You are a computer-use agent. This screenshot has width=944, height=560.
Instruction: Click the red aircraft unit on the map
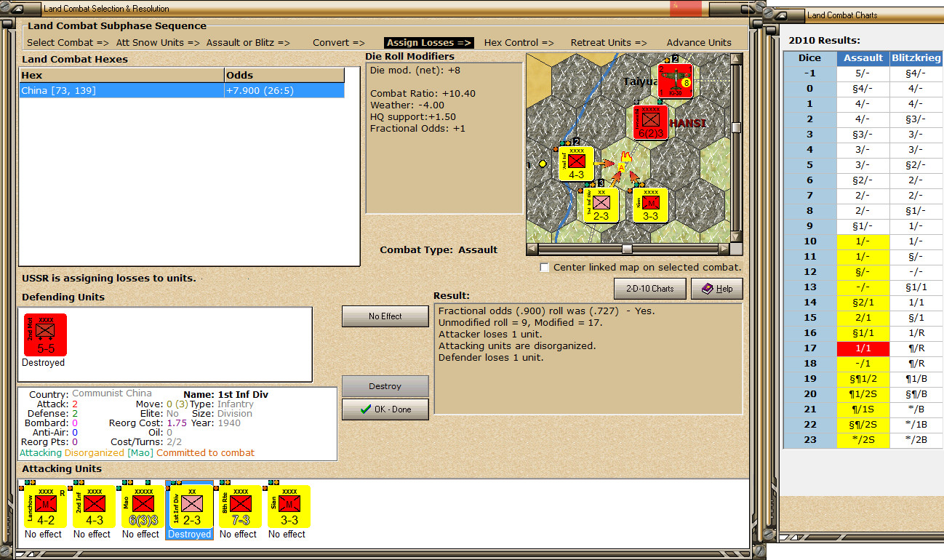(x=675, y=80)
